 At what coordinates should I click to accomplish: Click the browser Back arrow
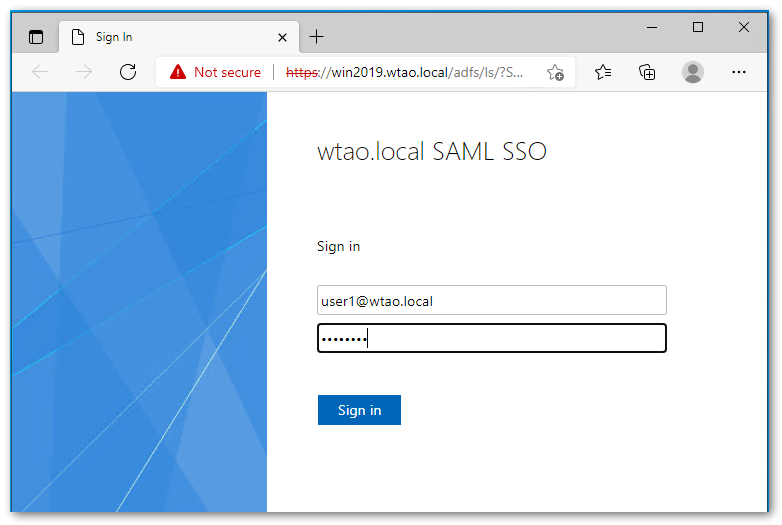(40, 72)
